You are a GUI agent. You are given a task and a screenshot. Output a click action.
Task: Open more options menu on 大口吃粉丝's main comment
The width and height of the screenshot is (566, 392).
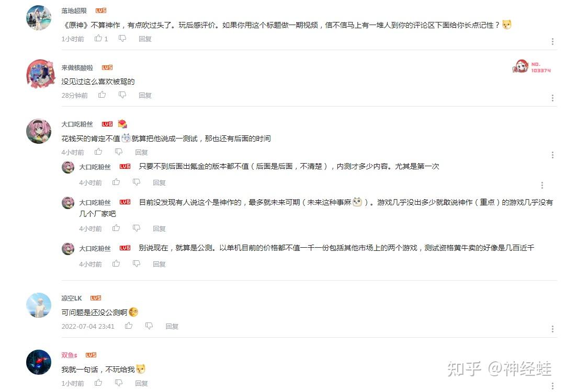(552, 155)
